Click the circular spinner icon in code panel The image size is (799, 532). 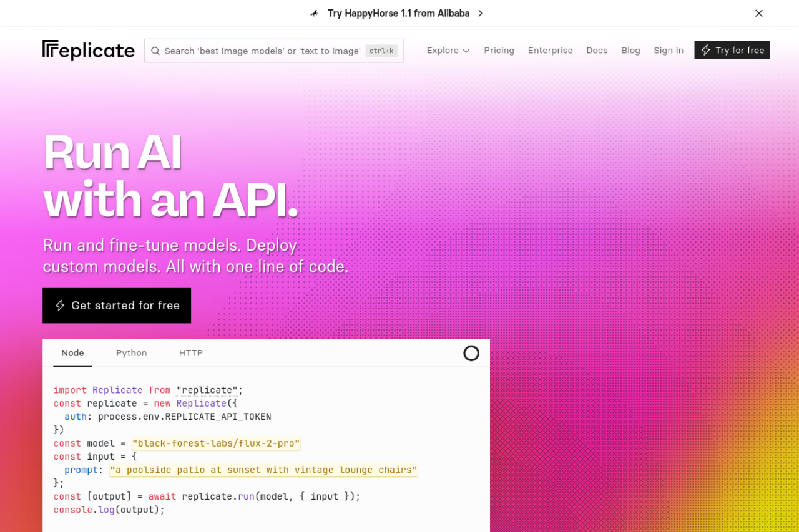pos(471,353)
